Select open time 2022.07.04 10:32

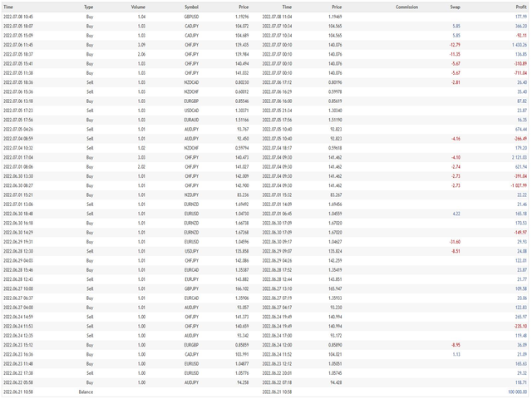pyautogui.click(x=18, y=148)
